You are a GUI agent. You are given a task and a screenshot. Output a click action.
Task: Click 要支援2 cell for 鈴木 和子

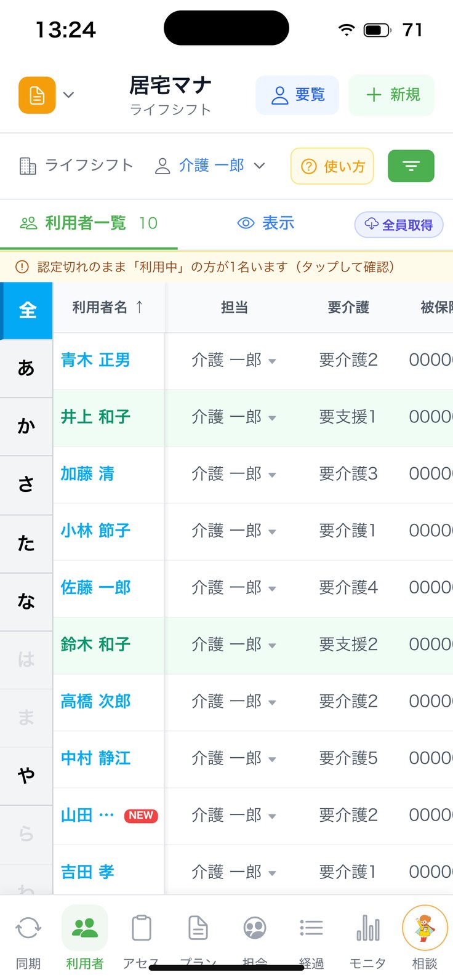pyautogui.click(x=348, y=644)
